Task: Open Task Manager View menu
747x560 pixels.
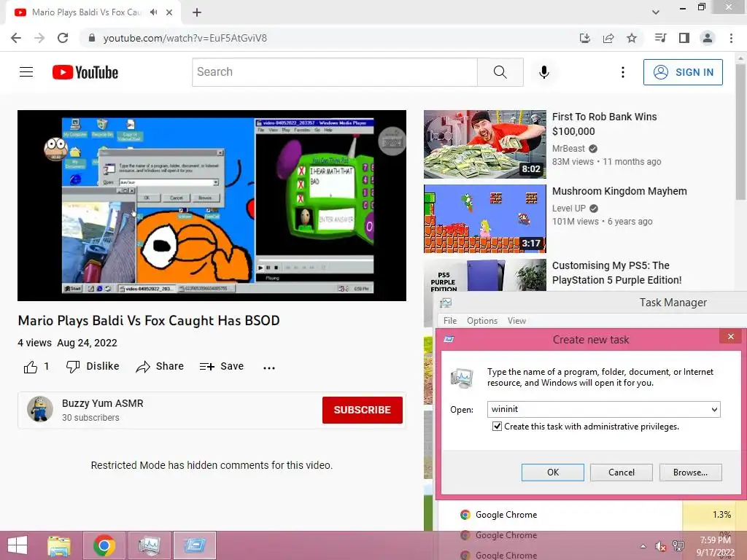Action: (516, 321)
